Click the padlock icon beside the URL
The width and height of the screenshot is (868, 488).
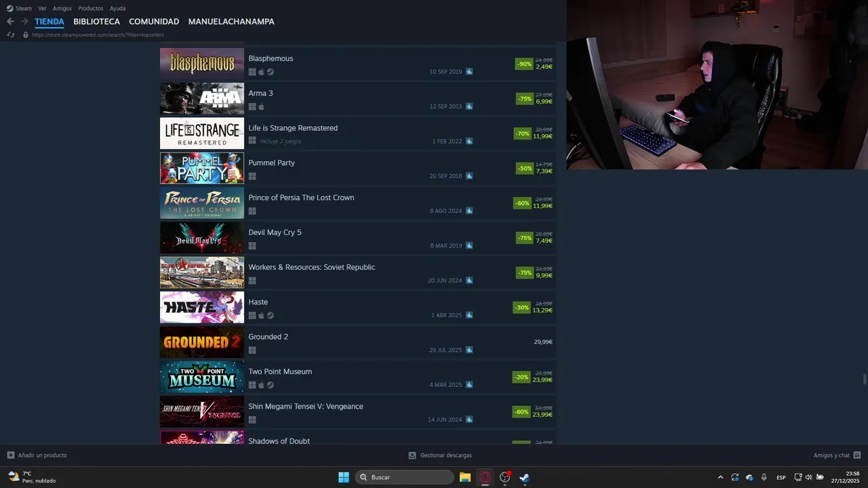tap(26, 35)
